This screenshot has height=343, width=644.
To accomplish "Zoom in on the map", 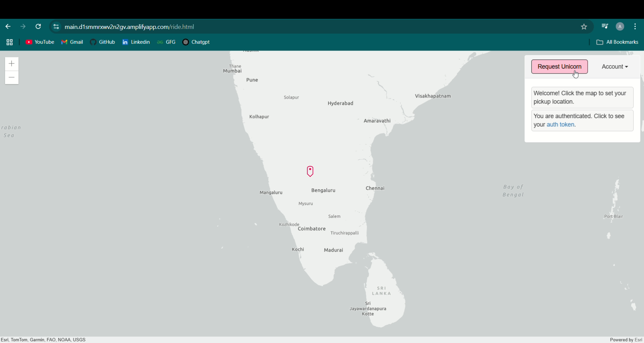I will tap(12, 64).
